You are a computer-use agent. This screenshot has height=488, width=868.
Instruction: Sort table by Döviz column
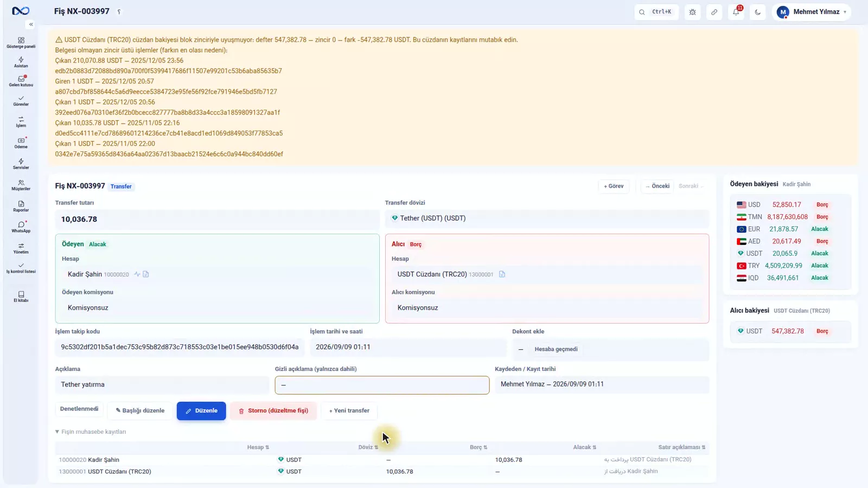coord(368,447)
